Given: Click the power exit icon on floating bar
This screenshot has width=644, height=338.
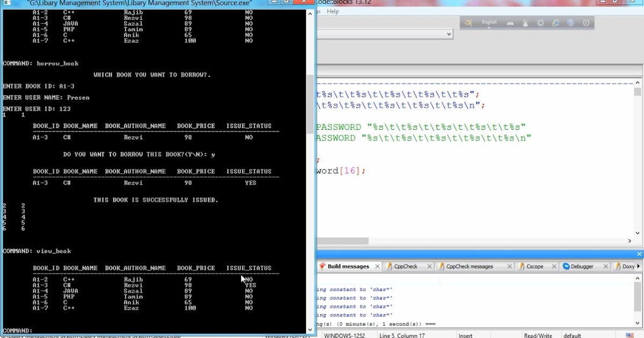Looking at the screenshot, I should pos(586,23).
